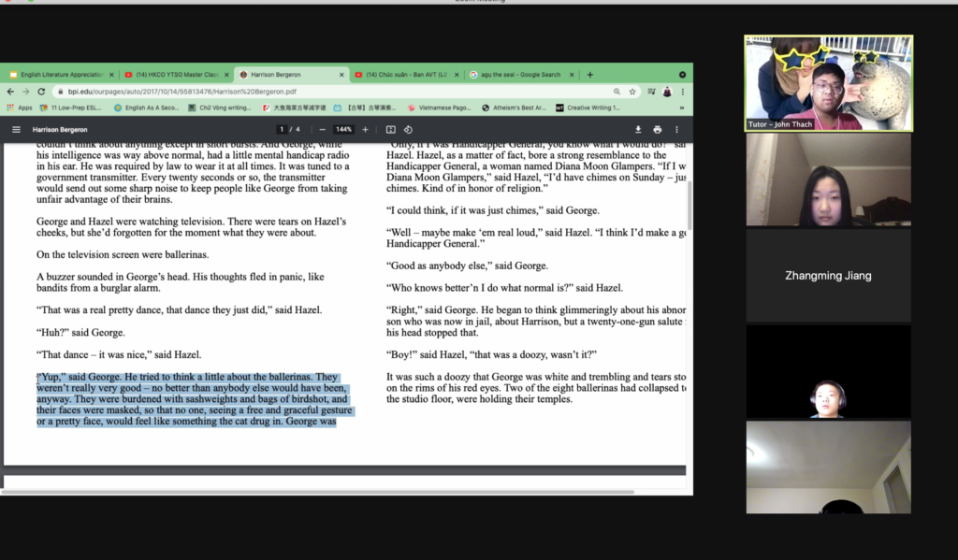Select the Zhangming Jiang participant tile
The width and height of the screenshot is (958, 560).
coord(829,276)
